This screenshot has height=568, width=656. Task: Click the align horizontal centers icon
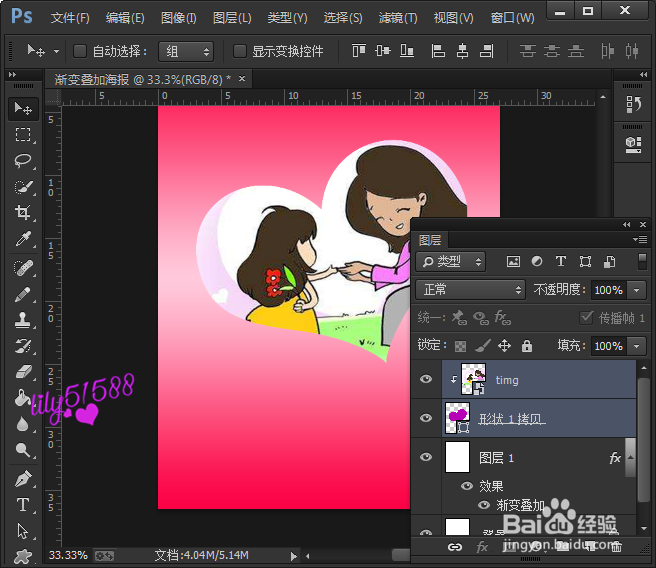(462, 51)
